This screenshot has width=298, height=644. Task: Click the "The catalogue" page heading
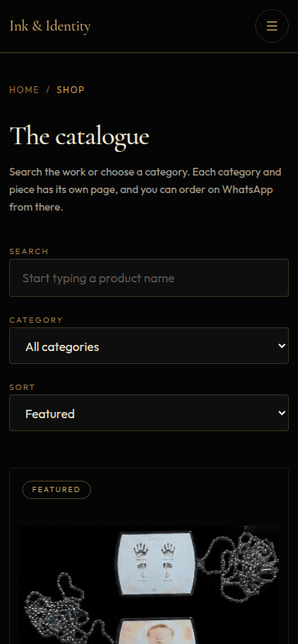[x=79, y=136]
